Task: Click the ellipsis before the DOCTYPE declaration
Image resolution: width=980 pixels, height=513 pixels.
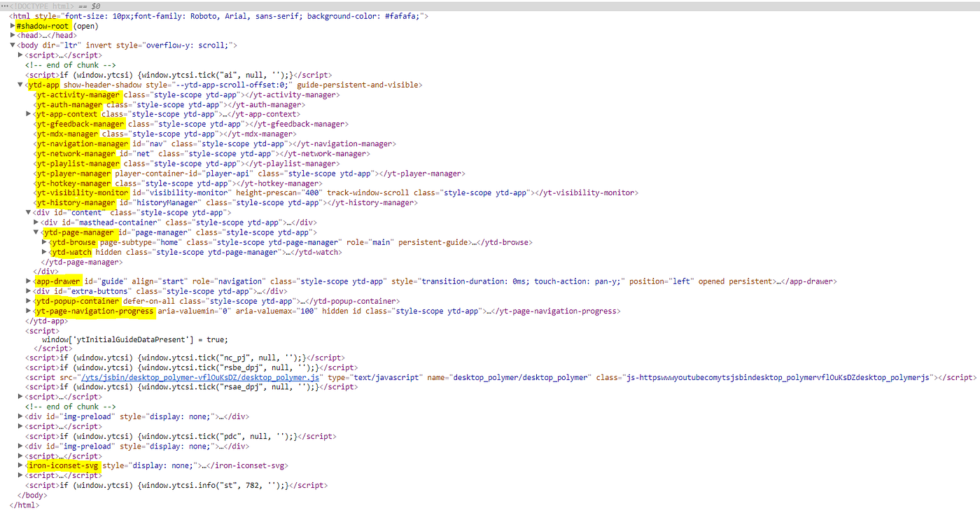Action: click(x=6, y=6)
